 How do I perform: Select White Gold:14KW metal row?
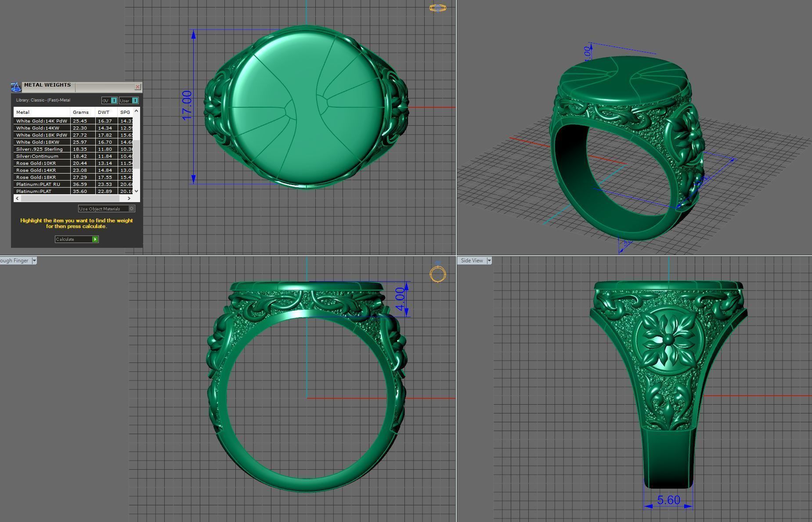73,128
